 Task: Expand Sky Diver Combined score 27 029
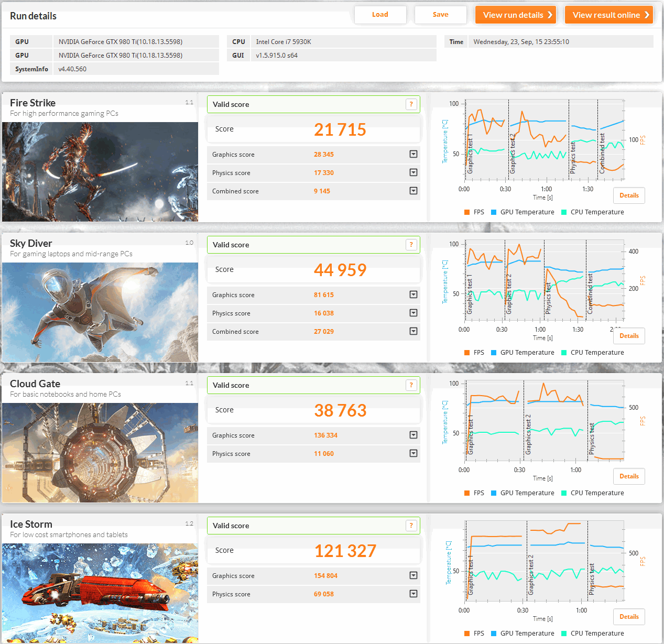point(413,331)
